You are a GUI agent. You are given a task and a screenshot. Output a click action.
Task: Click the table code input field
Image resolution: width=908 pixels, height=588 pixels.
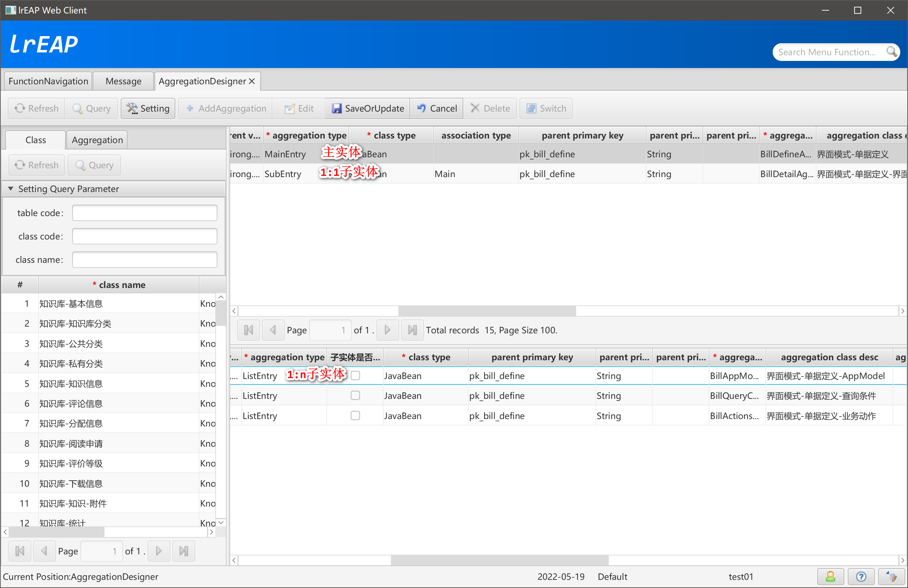coord(144,213)
